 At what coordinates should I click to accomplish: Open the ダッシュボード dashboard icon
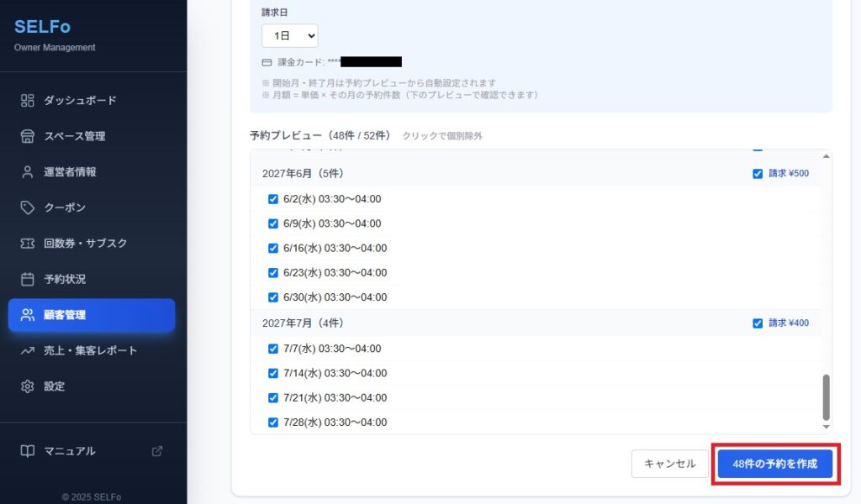(x=28, y=100)
